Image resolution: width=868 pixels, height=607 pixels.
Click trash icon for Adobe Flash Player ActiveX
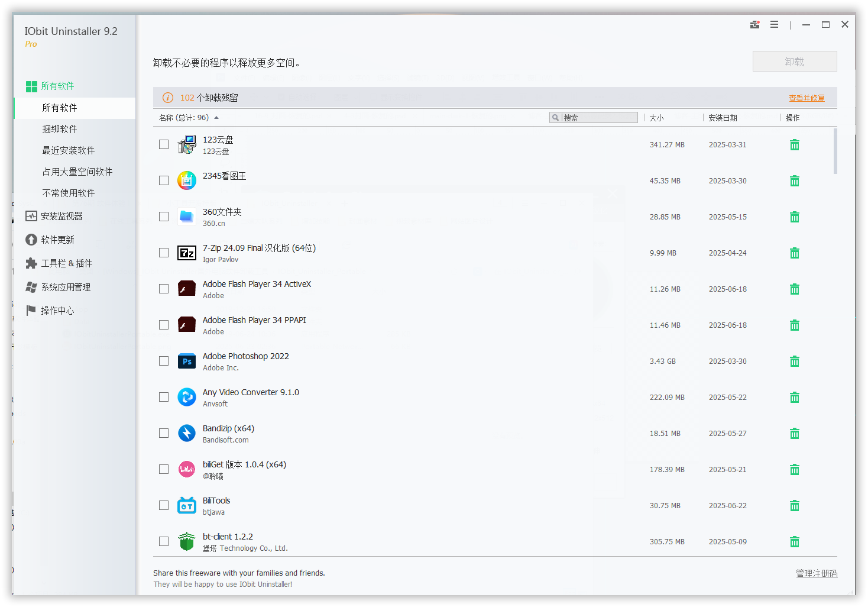795,289
